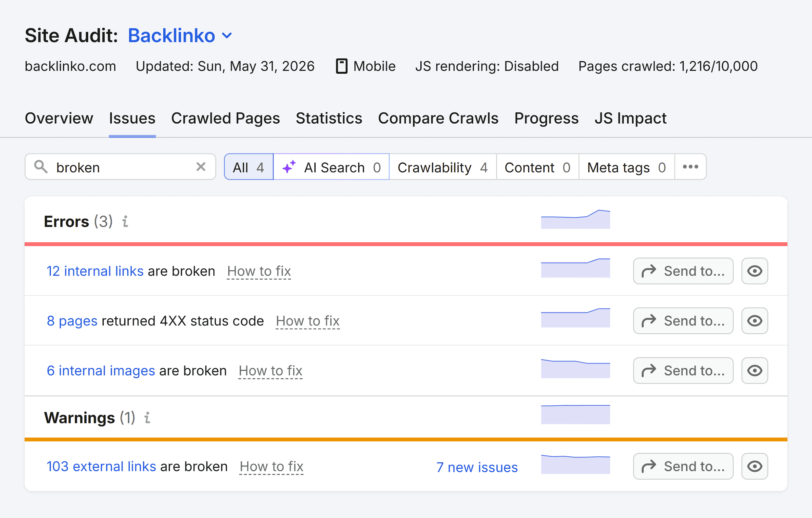The width and height of the screenshot is (812, 518).
Task: Hide the broken internal images issue
Action: pos(755,371)
